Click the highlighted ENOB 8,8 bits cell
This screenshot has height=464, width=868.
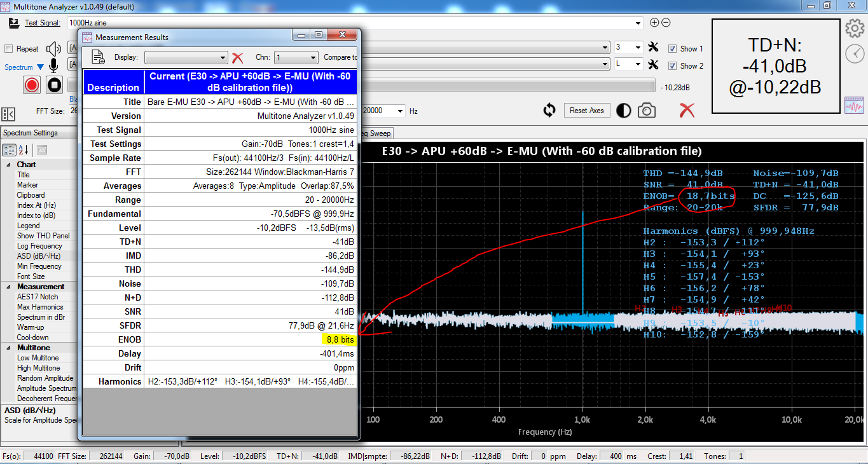coord(251,339)
